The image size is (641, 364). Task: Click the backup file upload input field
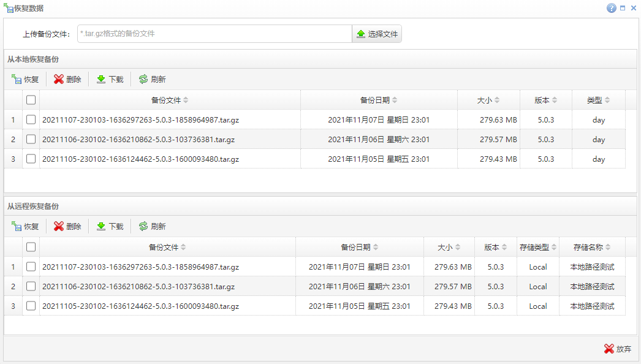pos(214,34)
